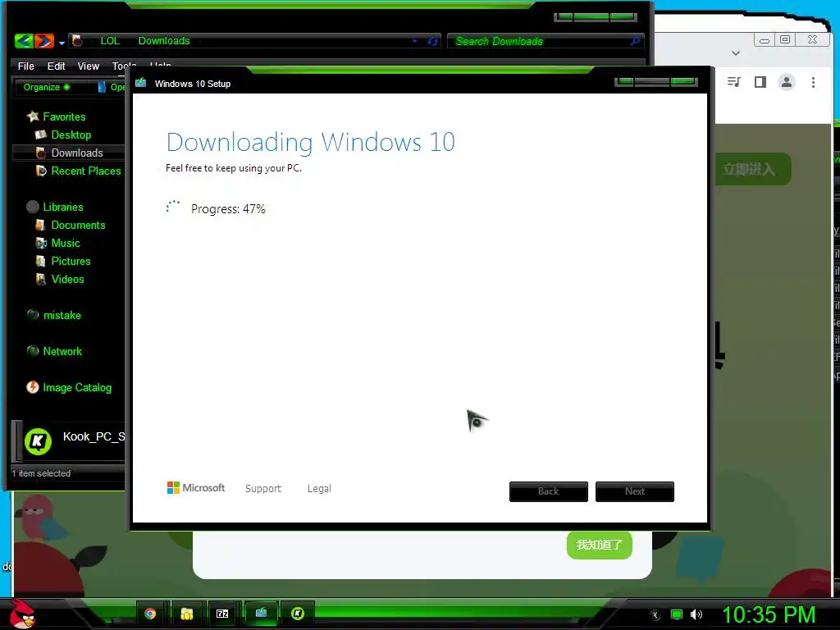Select Downloads under Favorites

click(x=76, y=153)
